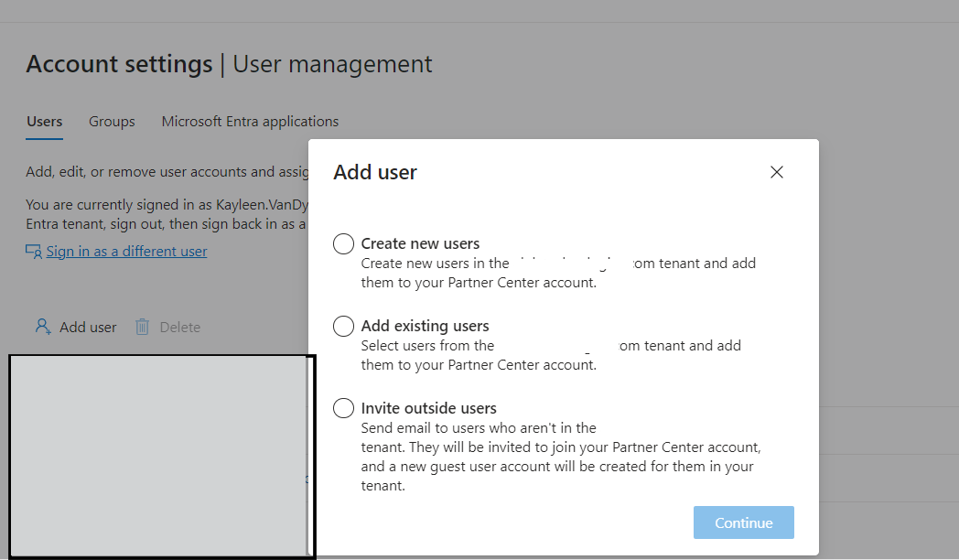Click the trash icon next to Add user
Image resolution: width=959 pixels, height=560 pixels.
click(x=143, y=326)
